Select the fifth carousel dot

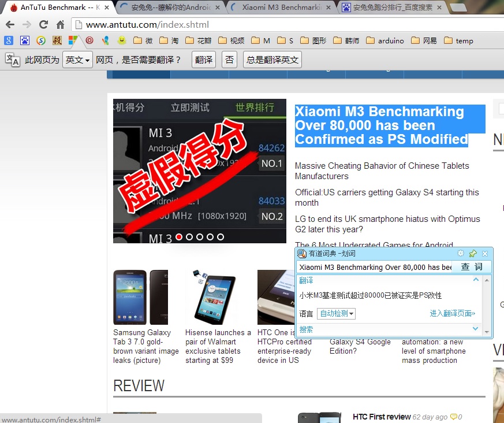(x=220, y=237)
